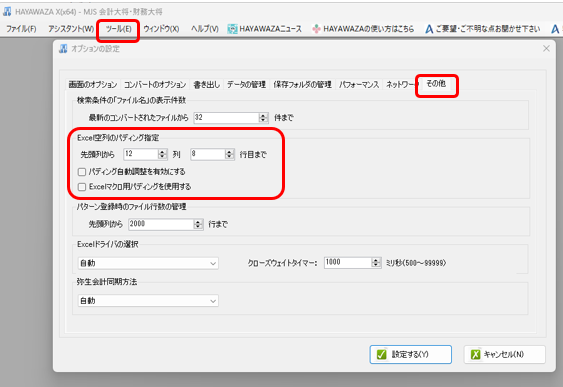Click the パターン登録時のファイル行数の管理 label
The image size is (563, 387).
[131, 206]
